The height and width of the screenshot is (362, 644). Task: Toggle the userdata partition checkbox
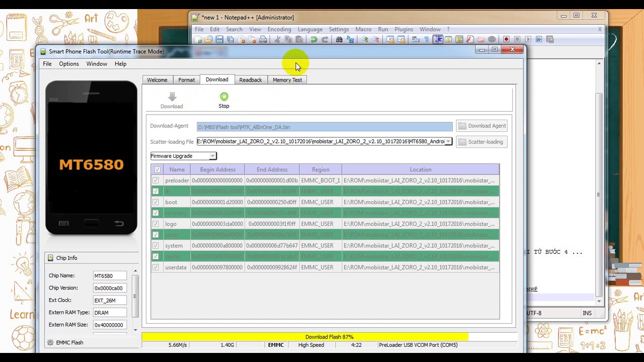(155, 267)
